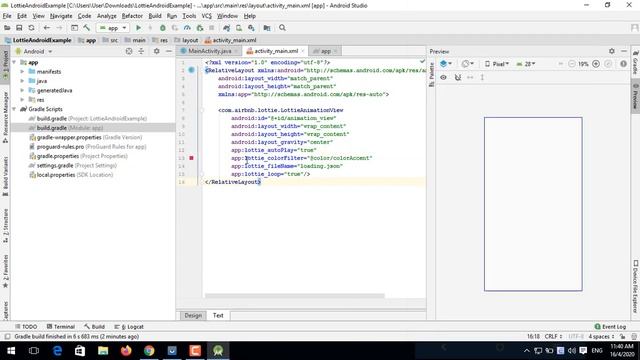Open the File menu

[7, 16]
